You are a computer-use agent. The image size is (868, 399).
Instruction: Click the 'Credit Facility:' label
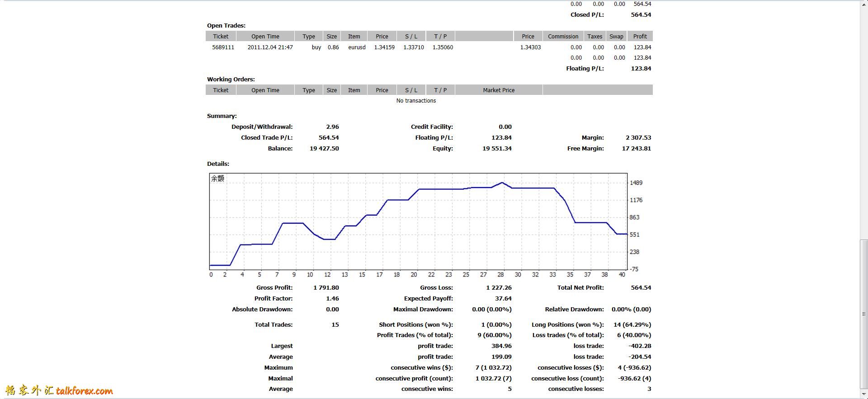432,127
